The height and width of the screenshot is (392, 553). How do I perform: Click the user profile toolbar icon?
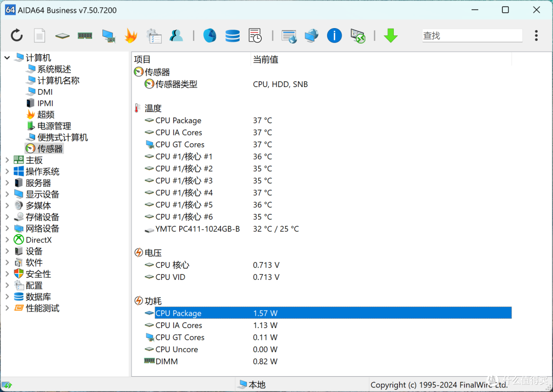click(176, 36)
